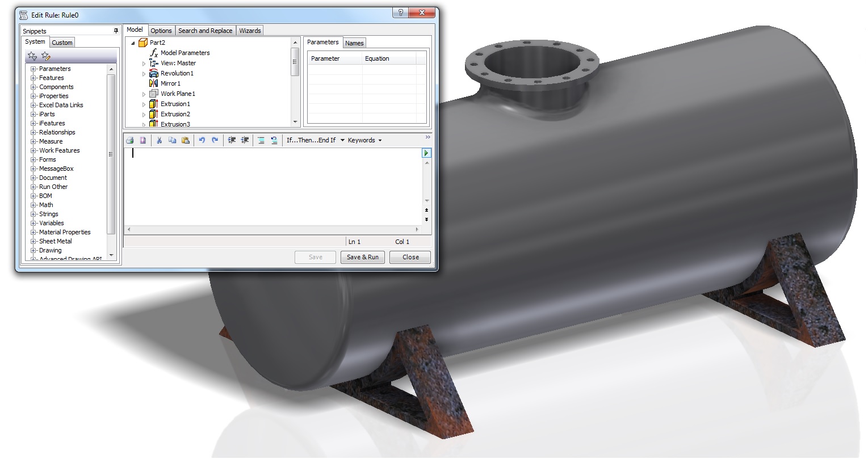Select the Material Properties snippet entry

[65, 232]
